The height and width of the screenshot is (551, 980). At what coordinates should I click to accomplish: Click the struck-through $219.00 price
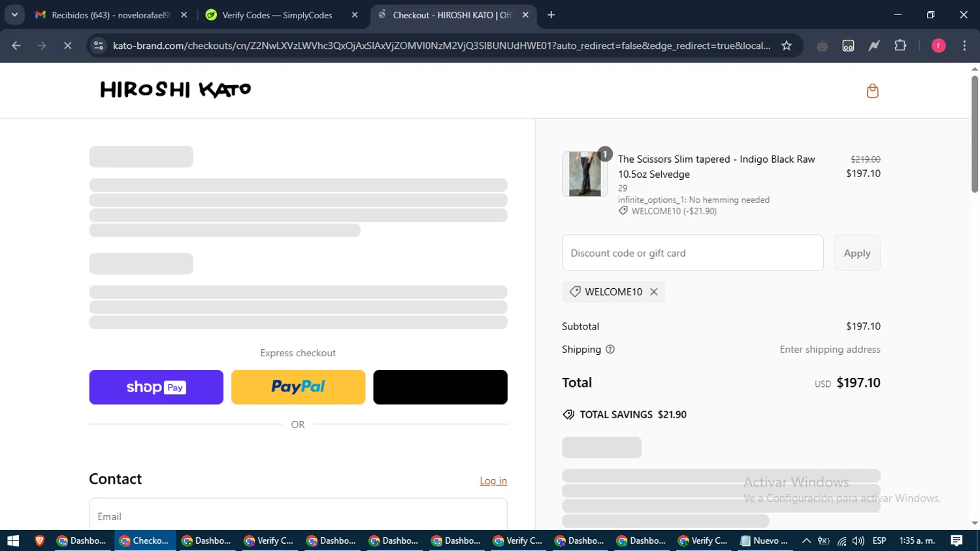[x=865, y=159]
